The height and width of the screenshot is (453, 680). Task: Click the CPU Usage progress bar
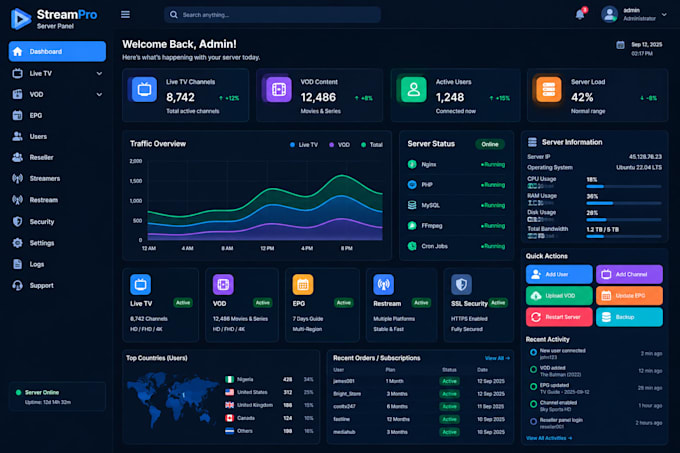[624, 186]
